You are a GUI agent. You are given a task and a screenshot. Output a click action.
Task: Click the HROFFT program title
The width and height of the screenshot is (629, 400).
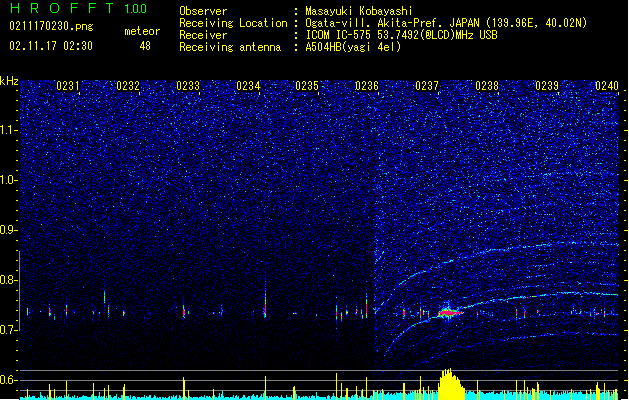click(62, 8)
